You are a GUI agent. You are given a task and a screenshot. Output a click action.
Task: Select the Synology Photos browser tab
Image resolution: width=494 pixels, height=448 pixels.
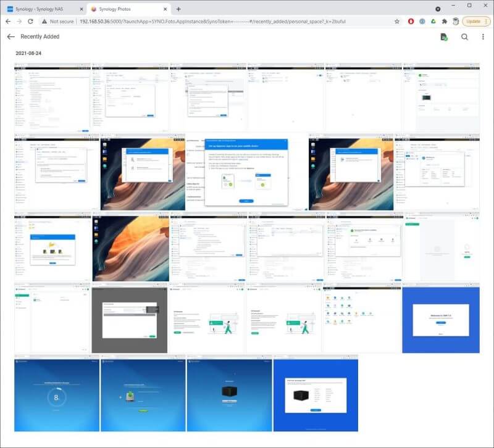click(x=124, y=9)
